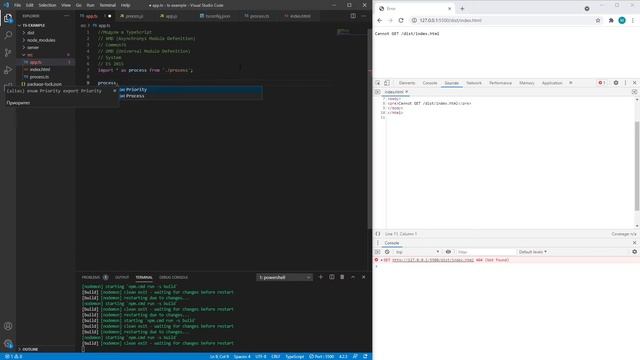Open the Default levels dropdown

pos(533,252)
